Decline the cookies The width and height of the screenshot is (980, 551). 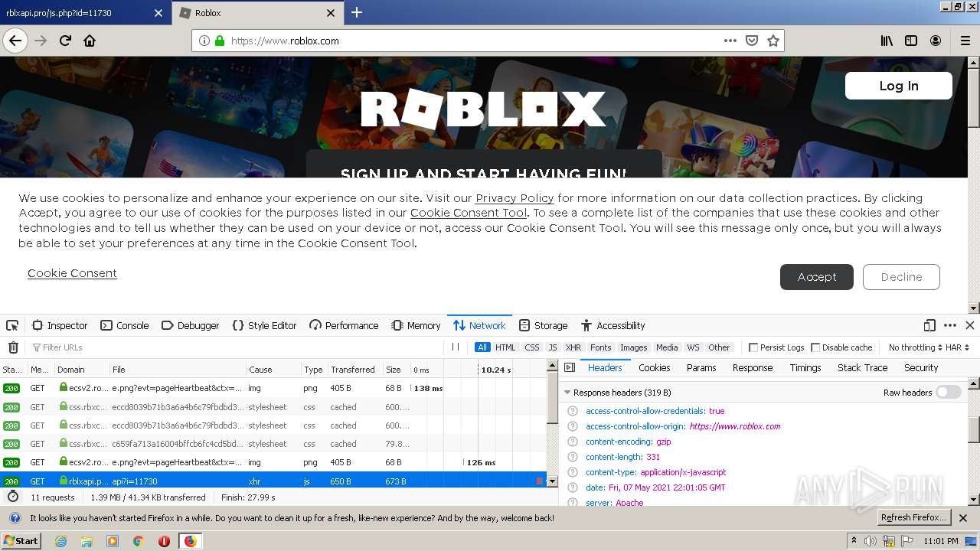pyautogui.click(x=901, y=277)
